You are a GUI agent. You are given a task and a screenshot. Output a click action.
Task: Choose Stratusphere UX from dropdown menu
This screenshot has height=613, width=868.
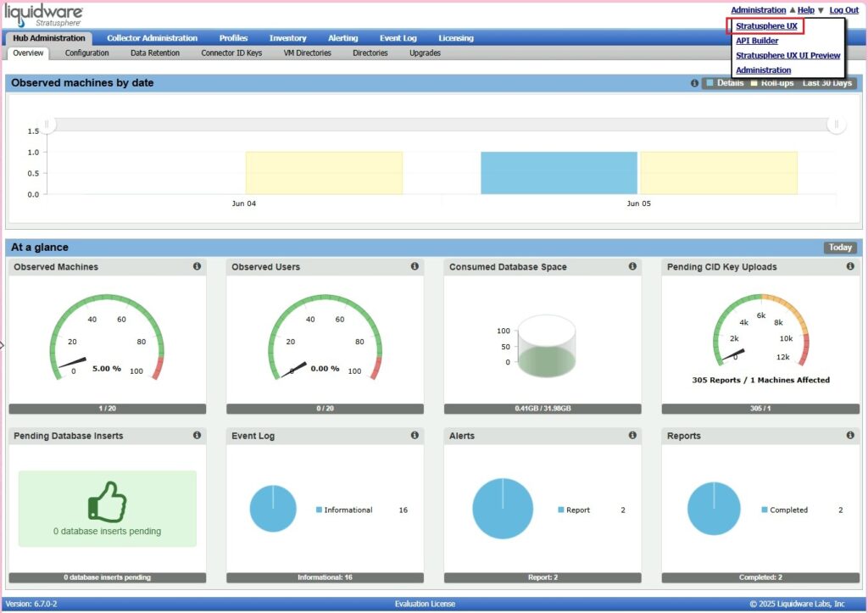(766, 26)
